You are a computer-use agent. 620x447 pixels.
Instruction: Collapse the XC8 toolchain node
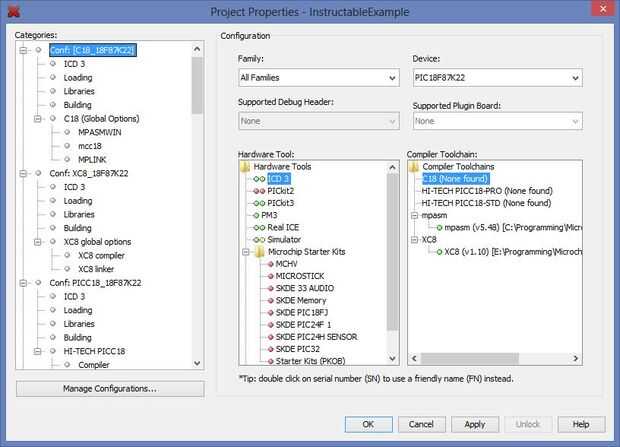(414, 240)
